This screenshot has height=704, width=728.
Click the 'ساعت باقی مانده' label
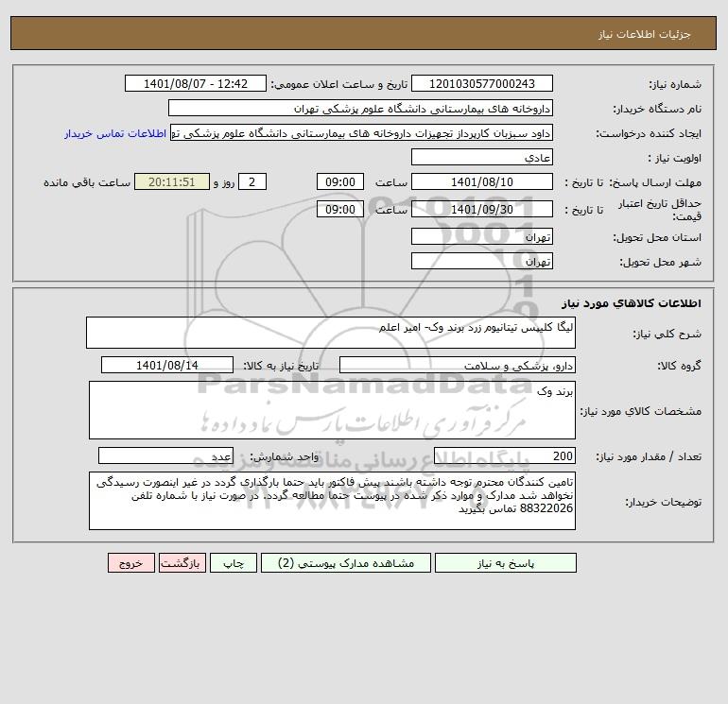tap(87, 182)
